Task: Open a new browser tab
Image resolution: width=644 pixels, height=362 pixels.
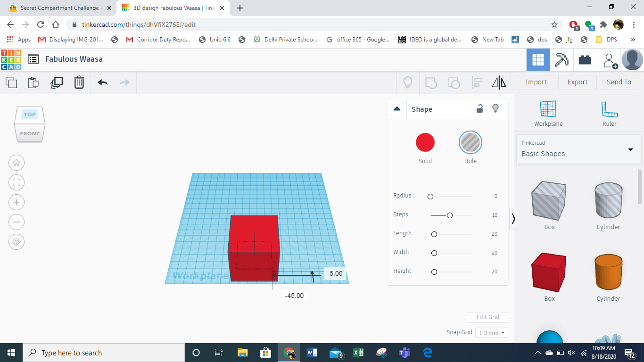Action: pyautogui.click(x=240, y=8)
